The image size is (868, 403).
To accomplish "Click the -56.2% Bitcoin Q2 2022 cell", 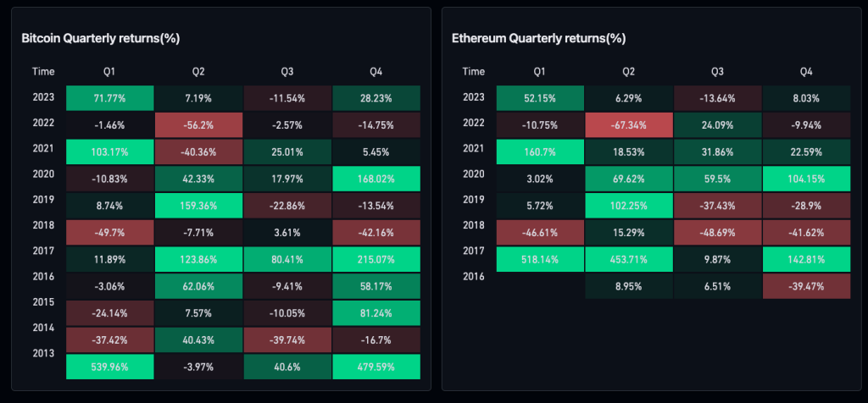I will pyautogui.click(x=199, y=124).
